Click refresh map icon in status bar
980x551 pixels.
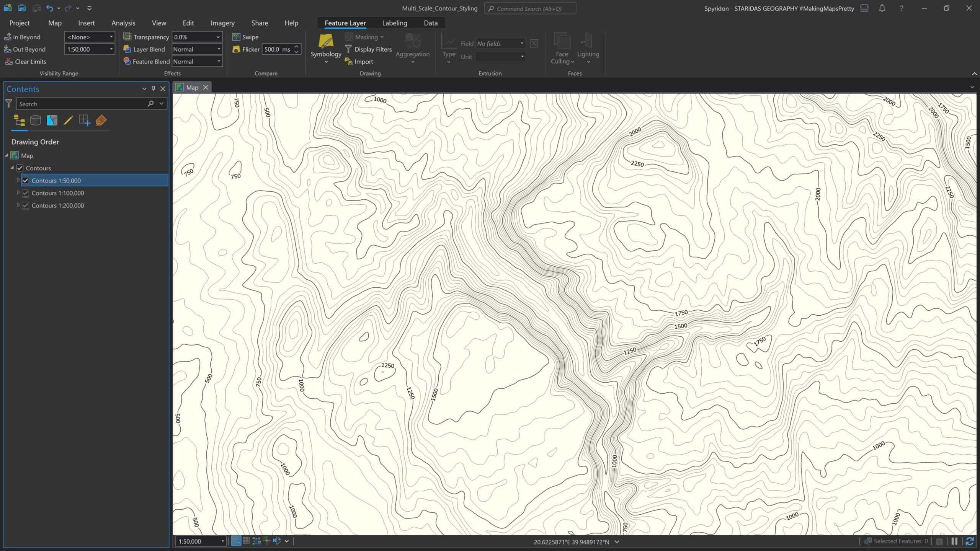click(970, 541)
